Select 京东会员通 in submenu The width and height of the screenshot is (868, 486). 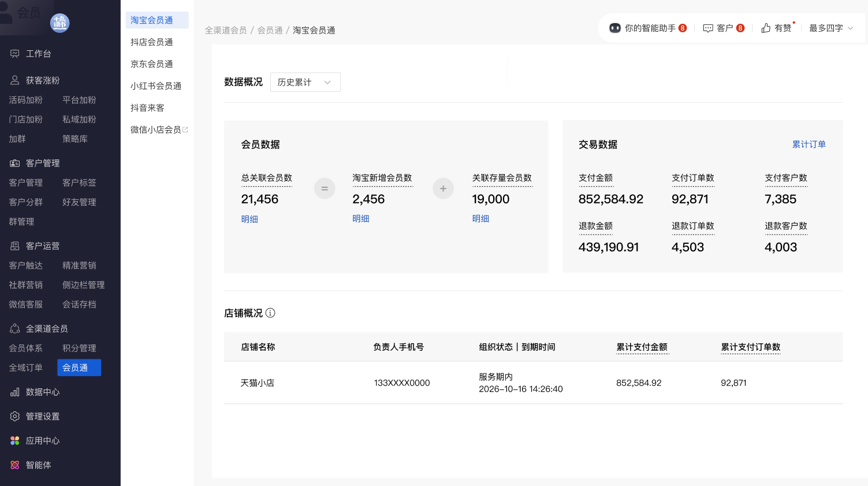pos(152,64)
